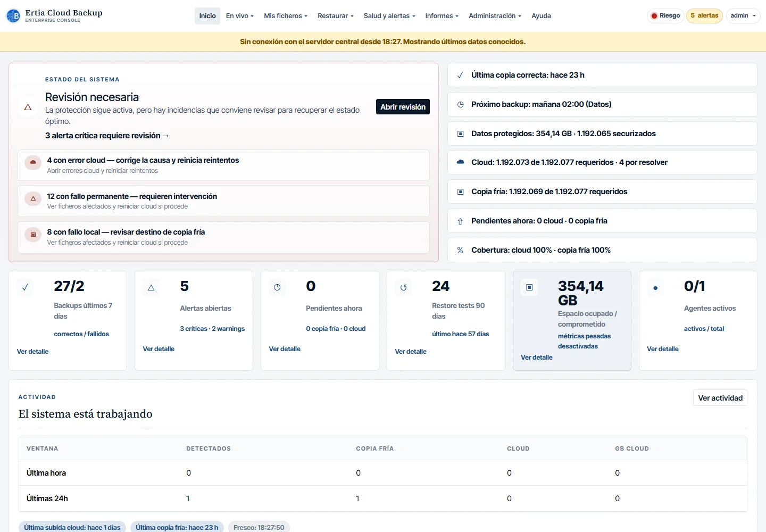Click the checkmark icon by Última copia correcta
The image size is (766, 532).
click(x=460, y=75)
